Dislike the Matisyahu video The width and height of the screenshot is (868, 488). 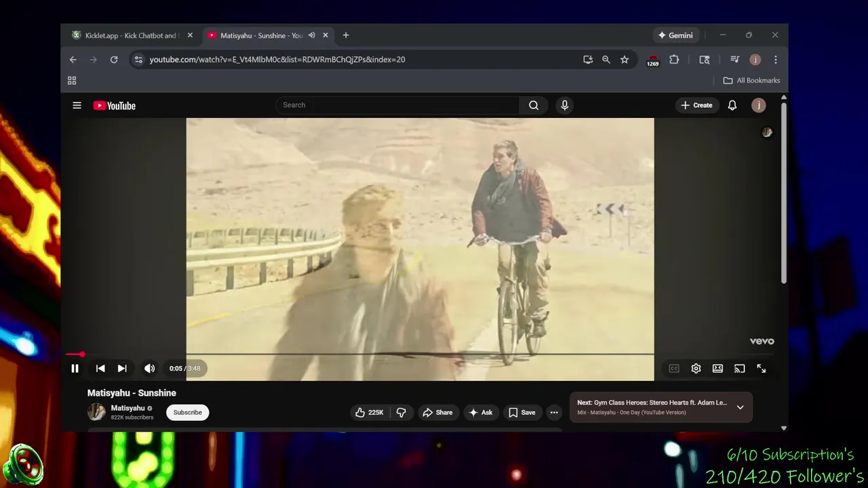point(401,412)
